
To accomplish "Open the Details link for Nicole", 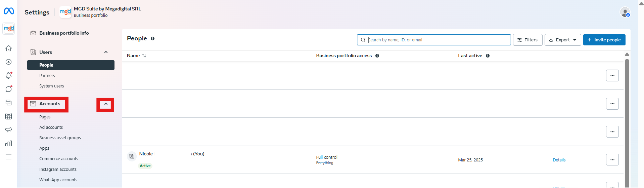I will (559, 160).
